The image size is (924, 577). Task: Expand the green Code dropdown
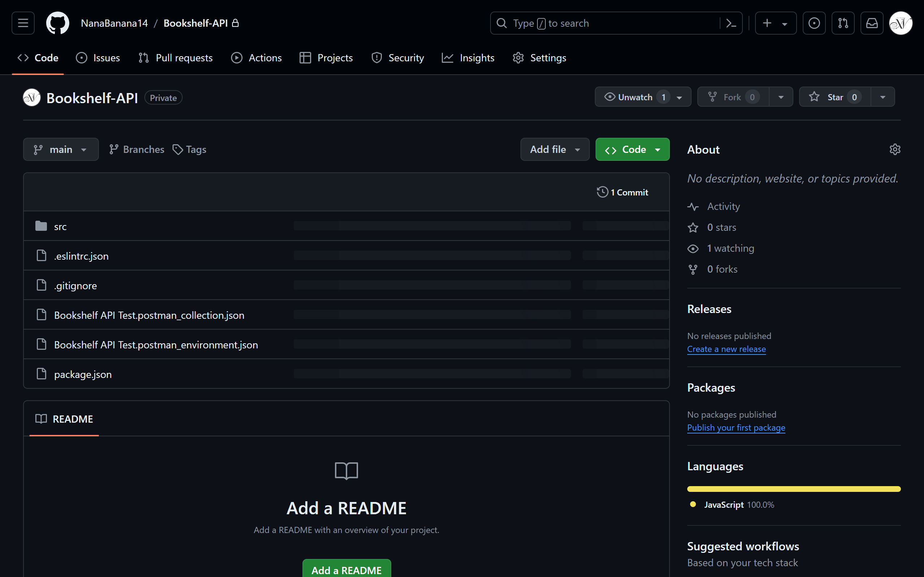tap(632, 149)
